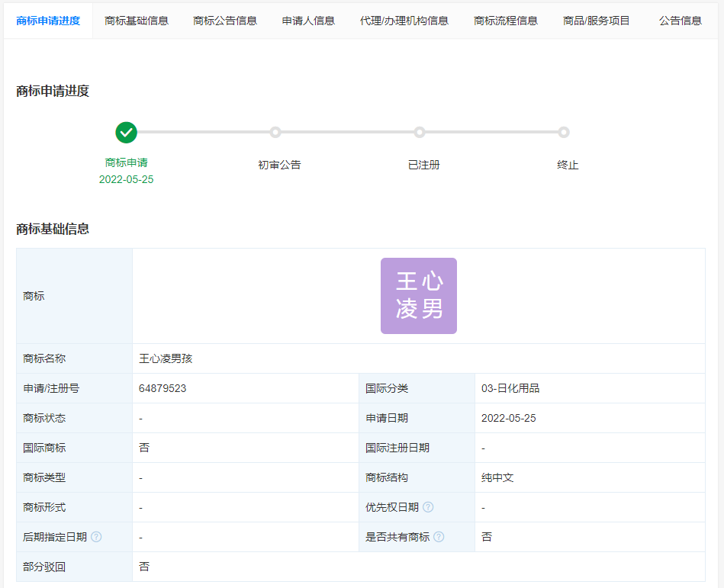Click the 终止 progress step marker

pos(563,133)
